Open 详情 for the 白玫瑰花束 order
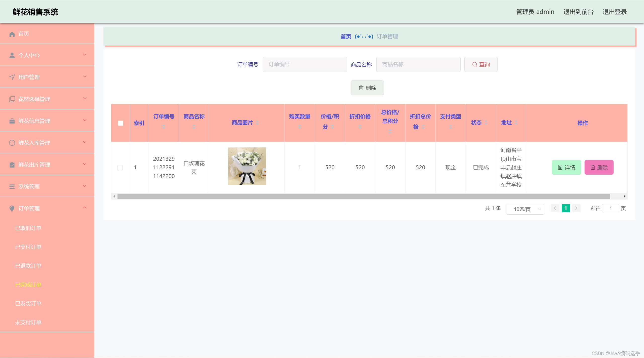 pos(566,167)
